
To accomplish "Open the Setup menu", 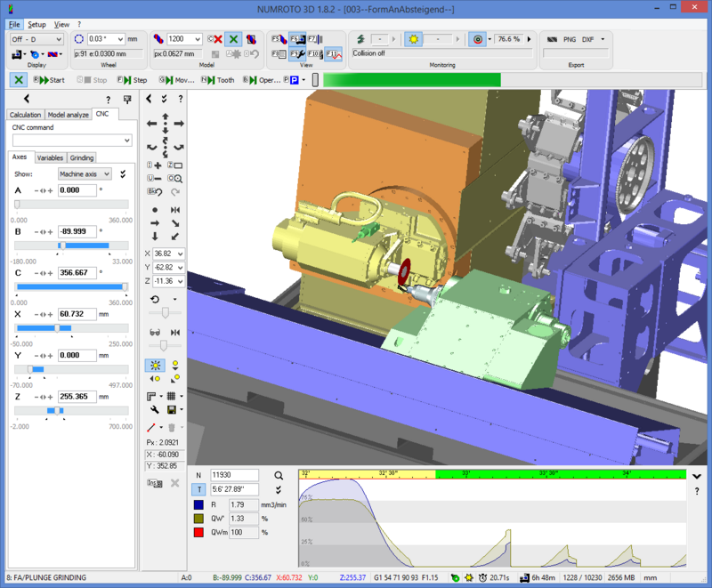I will 36,24.
